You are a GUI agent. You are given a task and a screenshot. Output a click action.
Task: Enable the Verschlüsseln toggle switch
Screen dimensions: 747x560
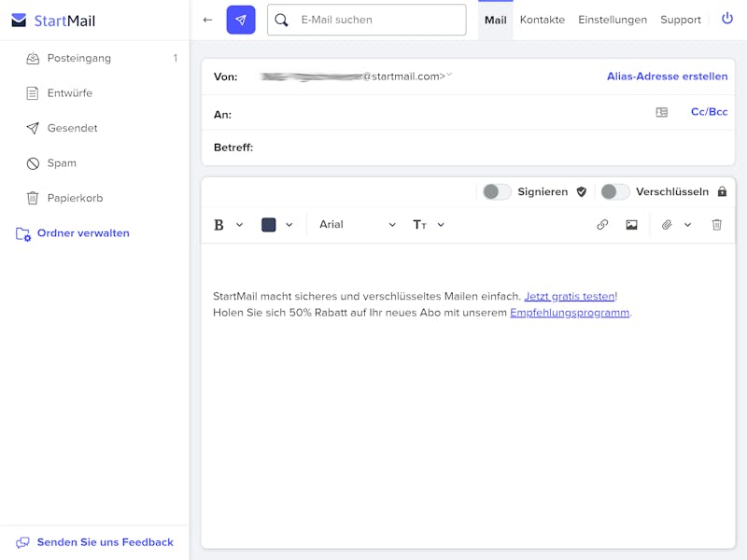615,191
